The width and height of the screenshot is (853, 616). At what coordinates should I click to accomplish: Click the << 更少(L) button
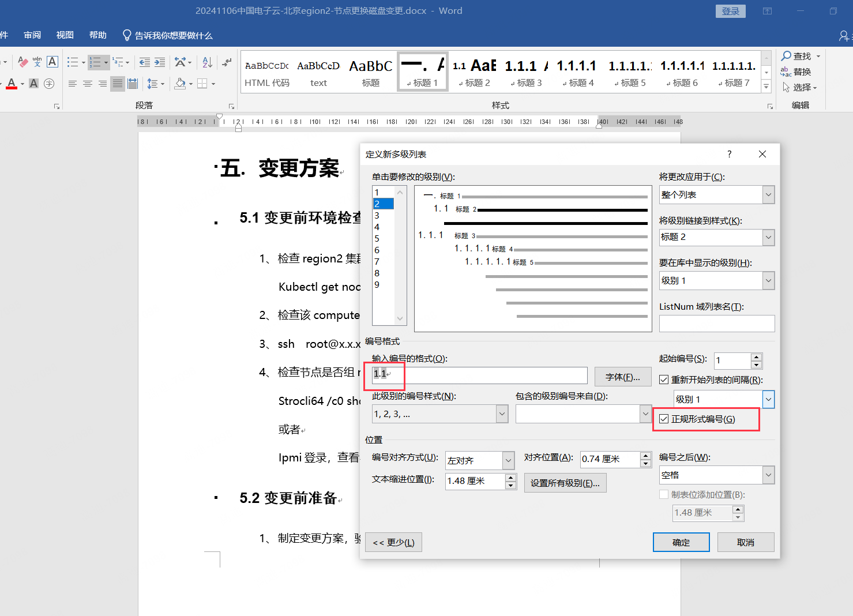[393, 542]
